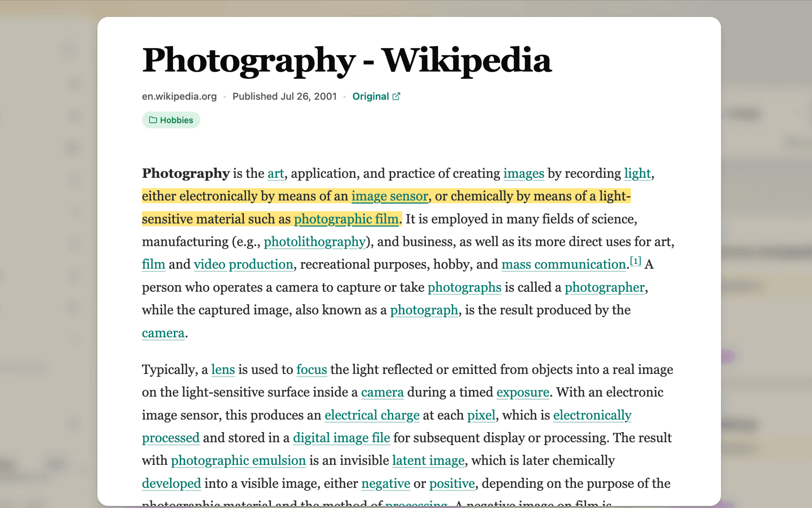Viewport: 812px width, 508px height.
Task: Open the Original article link
Action: (376, 97)
